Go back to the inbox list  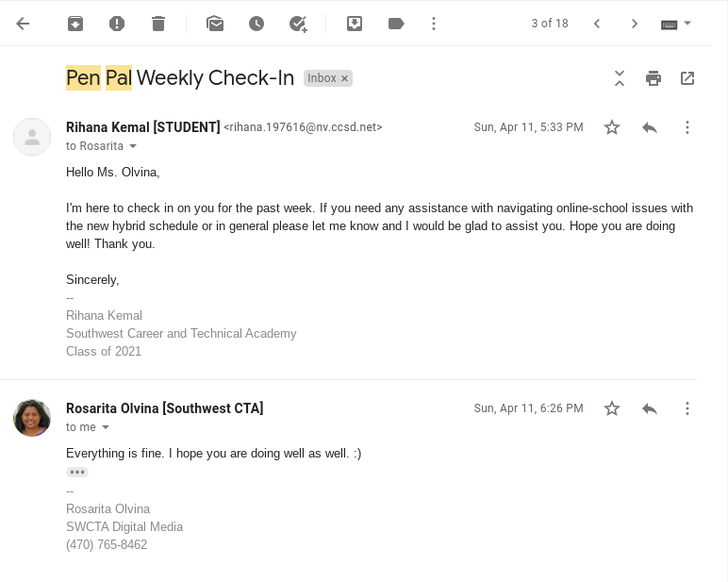pos(24,24)
